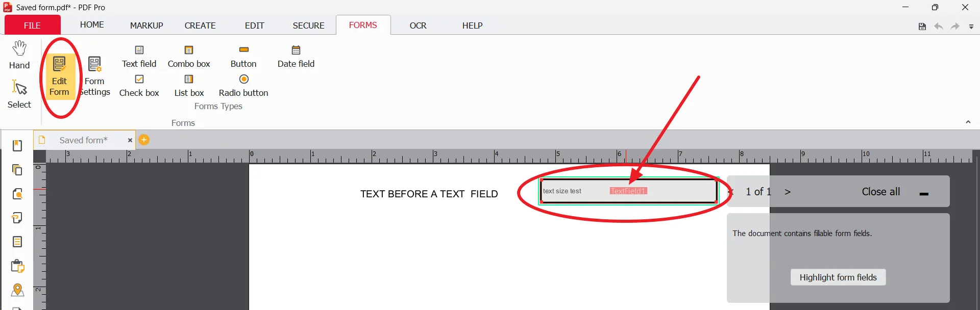Select the Hand tool
The image size is (980, 310).
pyautogui.click(x=19, y=55)
